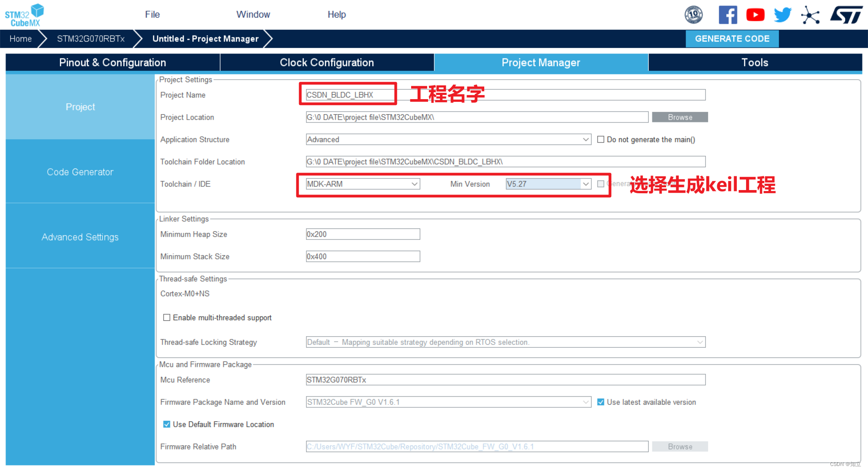Image resolution: width=868 pixels, height=471 pixels.
Task: Click the ST company logo
Action: pyautogui.click(x=846, y=15)
